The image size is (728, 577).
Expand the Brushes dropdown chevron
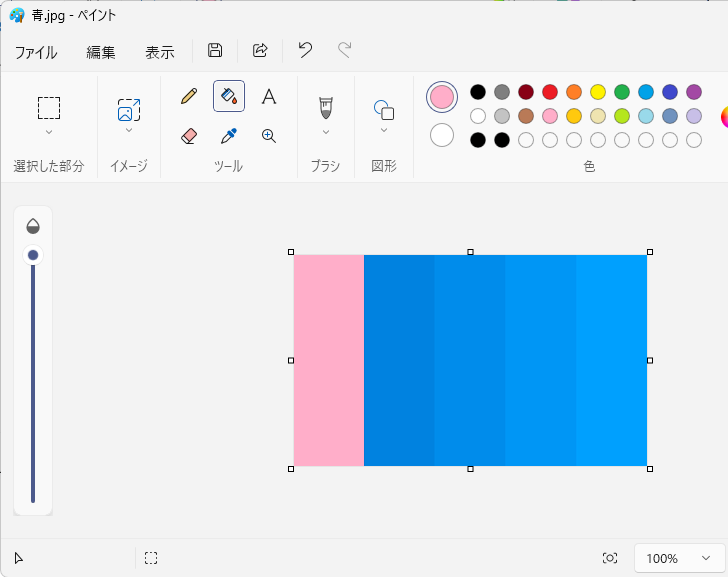325,131
